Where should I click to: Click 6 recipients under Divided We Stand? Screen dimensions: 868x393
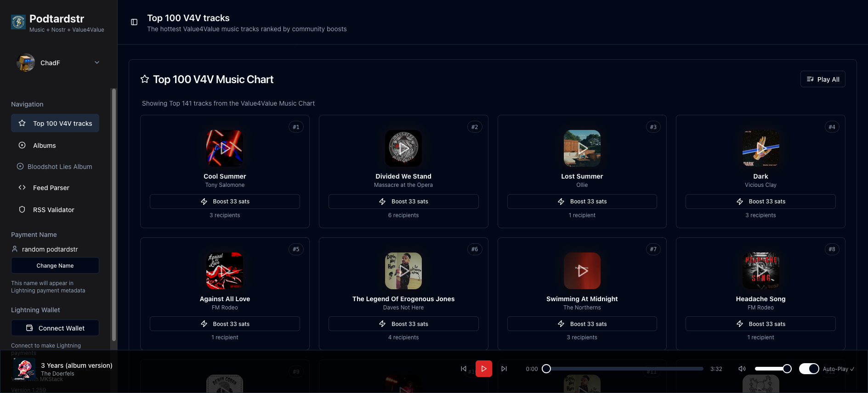pos(403,215)
